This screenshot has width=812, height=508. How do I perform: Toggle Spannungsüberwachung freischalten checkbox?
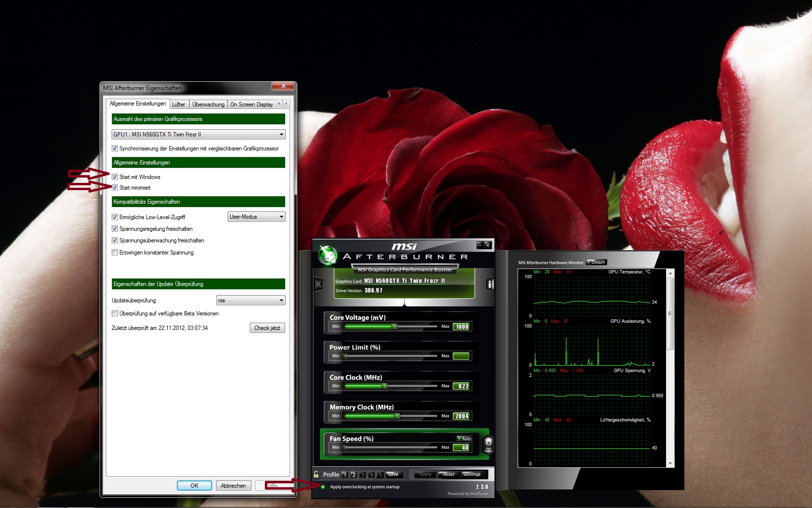[x=115, y=240]
